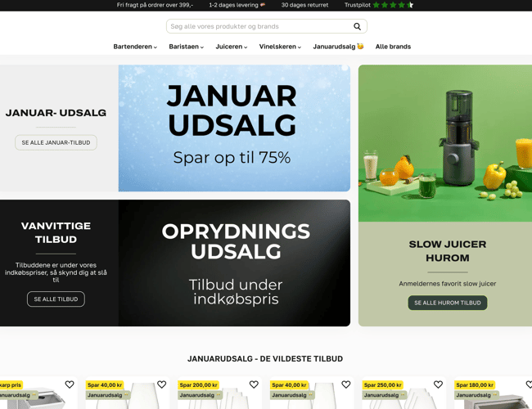Open the Hurom slow juicer image
The height and width of the screenshot is (409, 532).
[x=445, y=143]
